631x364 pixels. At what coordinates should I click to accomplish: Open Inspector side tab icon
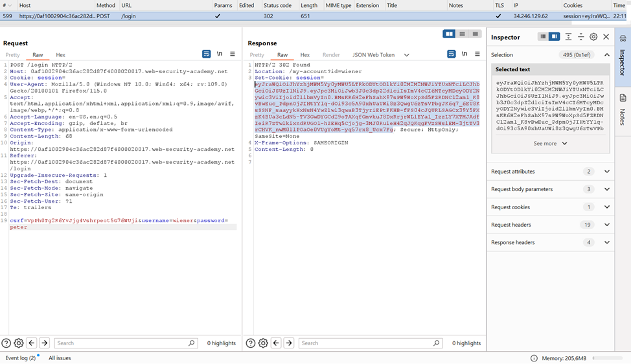[623, 39]
